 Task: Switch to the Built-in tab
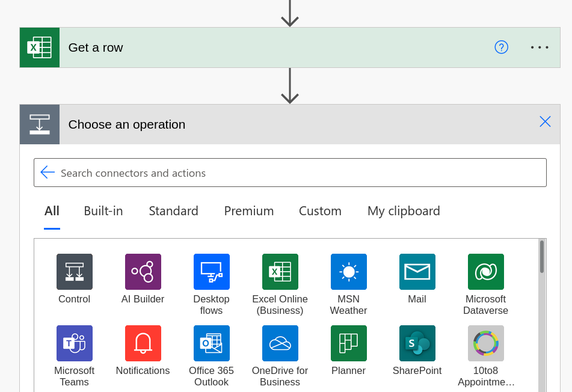[103, 211]
